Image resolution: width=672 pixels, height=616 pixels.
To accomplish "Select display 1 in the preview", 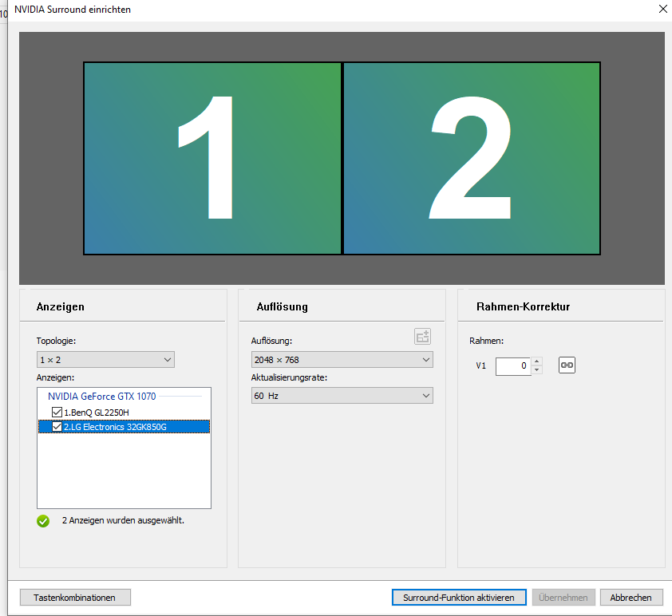I will click(212, 159).
